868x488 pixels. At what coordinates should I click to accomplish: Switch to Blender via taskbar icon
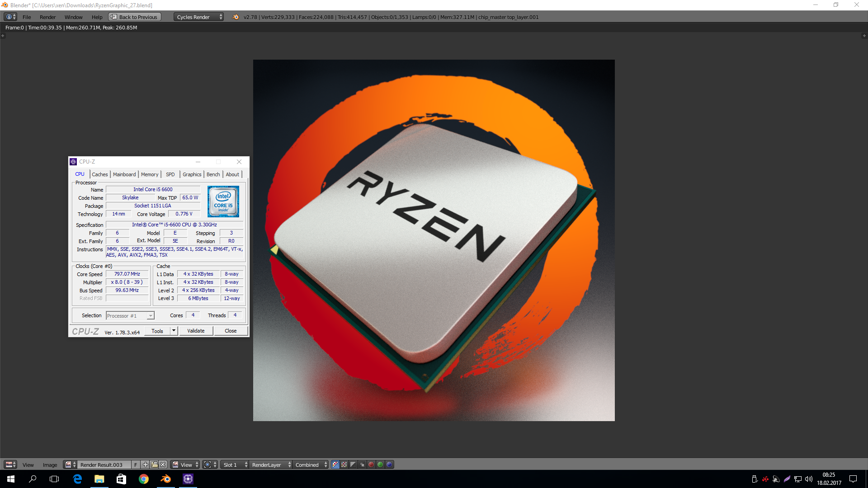pos(166,479)
